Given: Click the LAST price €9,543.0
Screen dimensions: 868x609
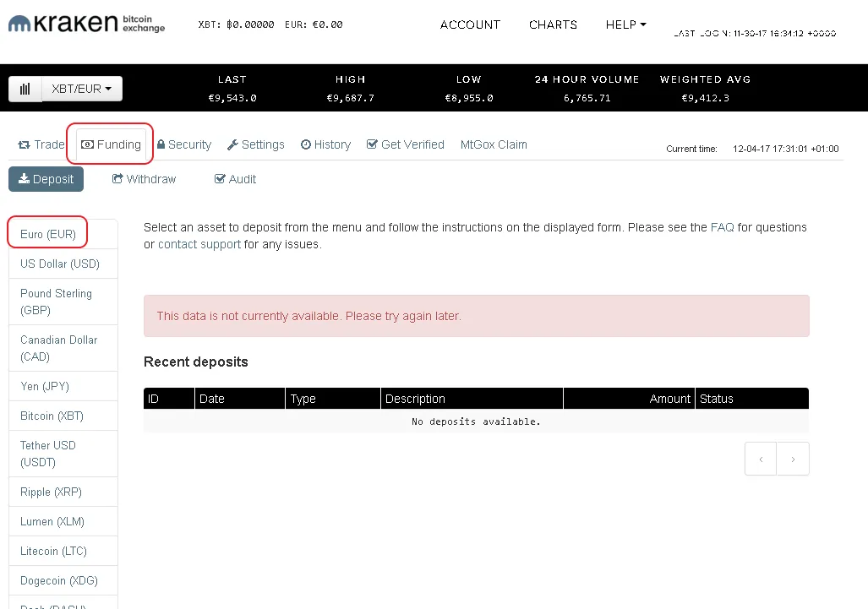Looking at the screenshot, I should point(232,98).
